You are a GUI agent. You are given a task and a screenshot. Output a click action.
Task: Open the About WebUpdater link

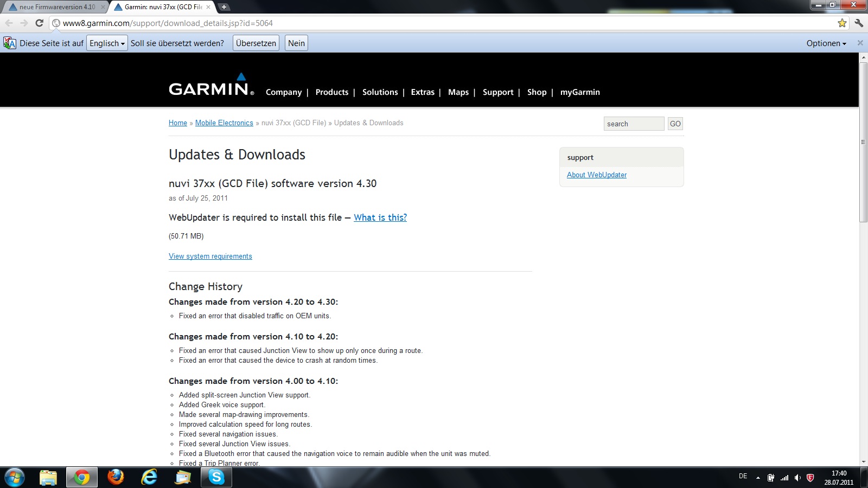[x=597, y=175]
